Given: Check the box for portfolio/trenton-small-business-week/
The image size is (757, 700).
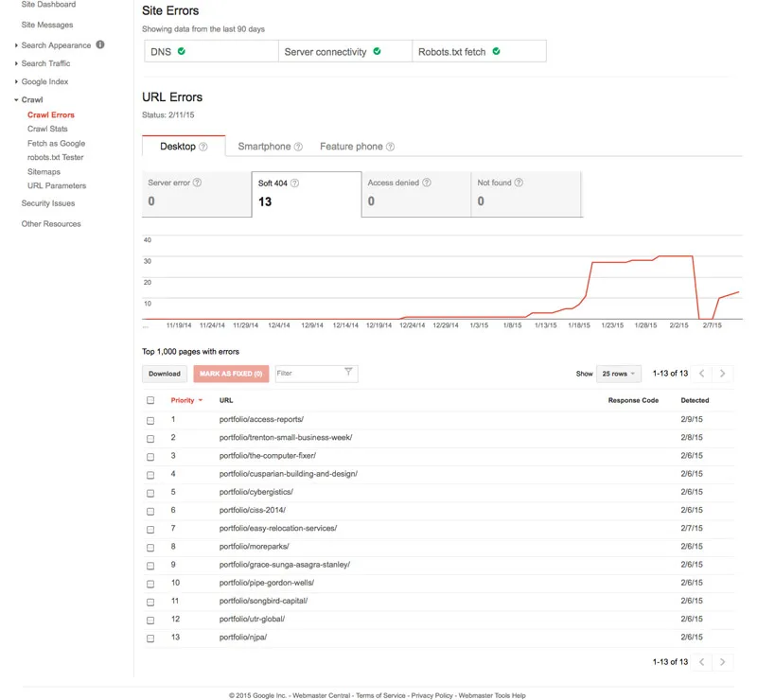Looking at the screenshot, I should coord(150,439).
